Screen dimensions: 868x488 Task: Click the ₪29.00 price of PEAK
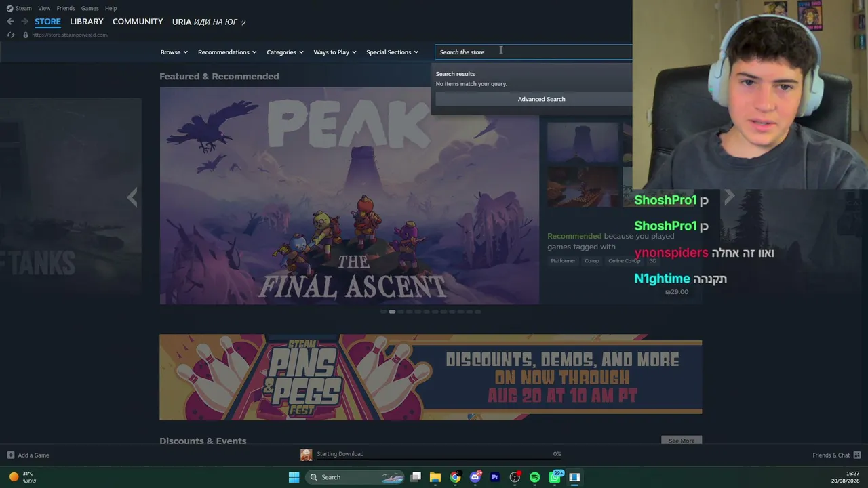(x=677, y=292)
